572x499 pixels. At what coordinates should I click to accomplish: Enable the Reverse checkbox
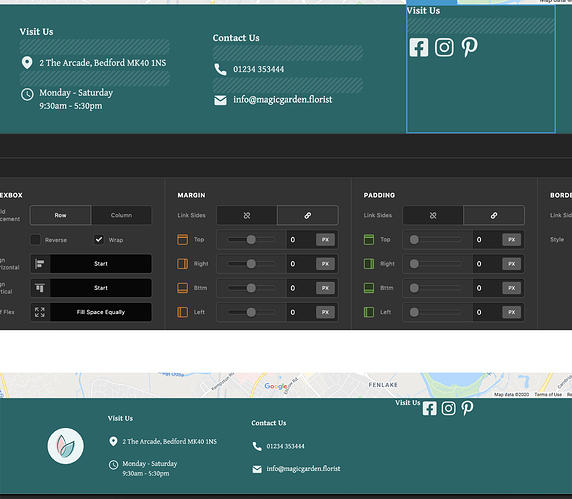35,240
